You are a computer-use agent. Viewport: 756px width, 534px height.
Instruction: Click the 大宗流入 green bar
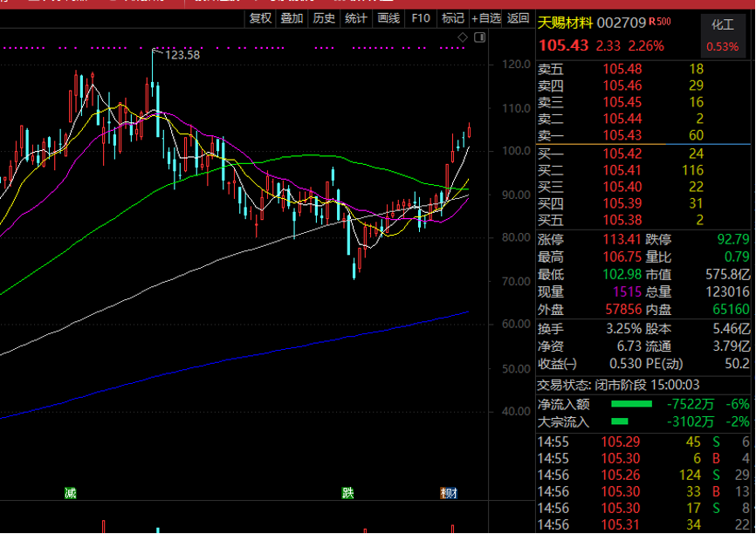point(620,421)
